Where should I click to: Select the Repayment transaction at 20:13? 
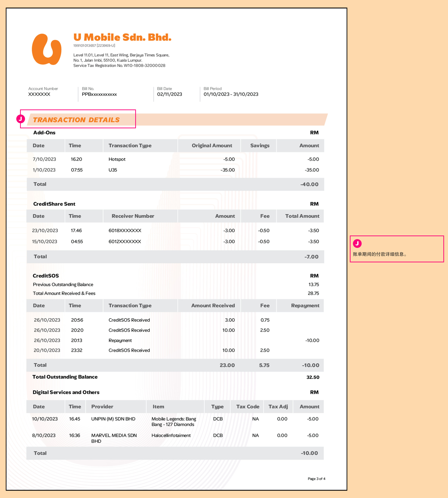pos(120,340)
